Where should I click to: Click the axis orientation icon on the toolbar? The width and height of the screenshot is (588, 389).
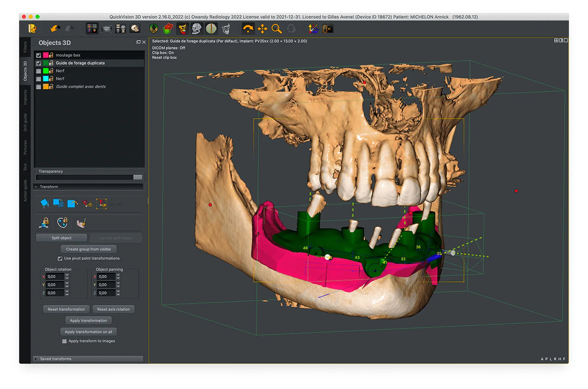313,28
